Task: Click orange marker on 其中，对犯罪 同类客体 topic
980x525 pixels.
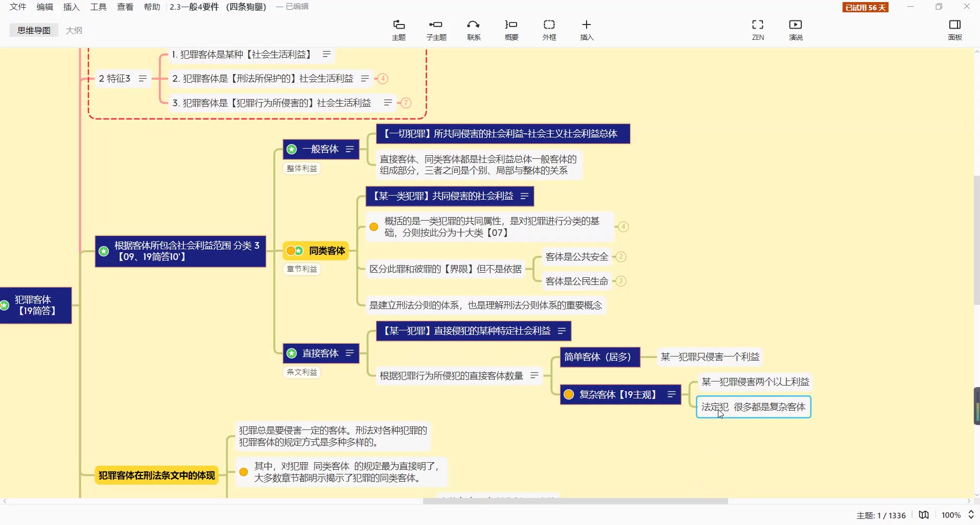Action: 244,472
